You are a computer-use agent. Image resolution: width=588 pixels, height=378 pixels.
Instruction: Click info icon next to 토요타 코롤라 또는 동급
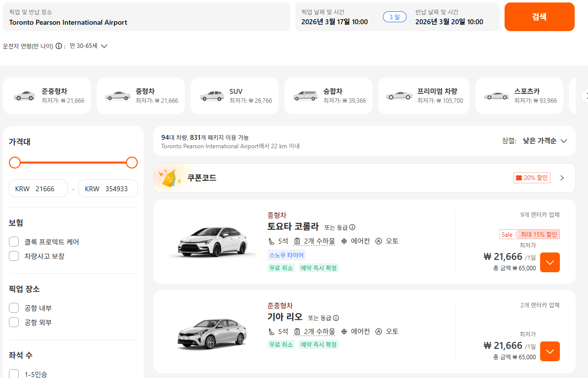coord(352,227)
